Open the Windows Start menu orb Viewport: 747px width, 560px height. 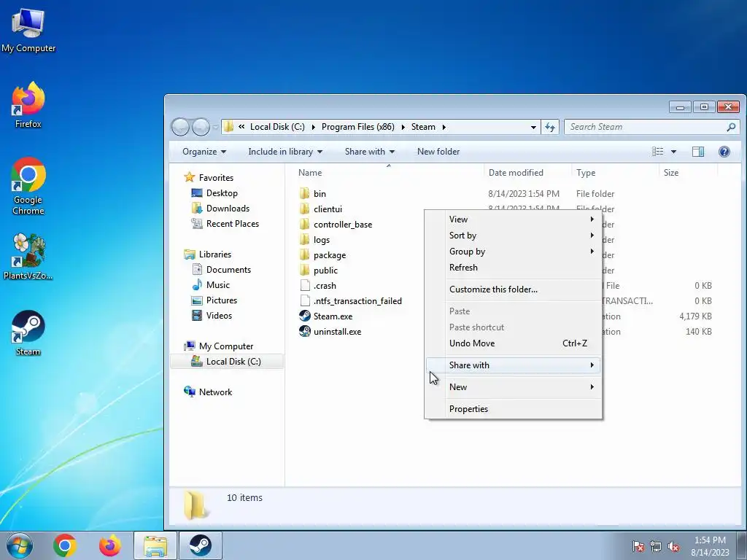tap(20, 545)
